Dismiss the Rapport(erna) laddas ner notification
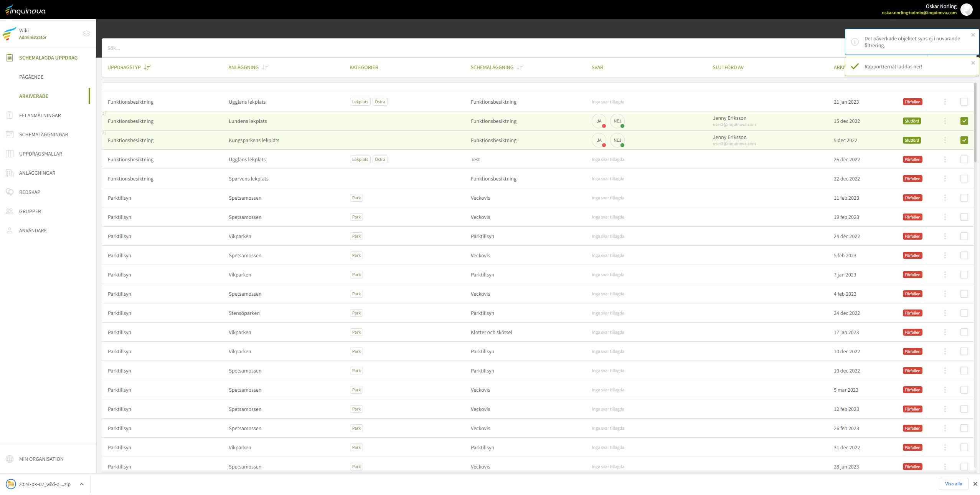Viewport: 980px width, 495px height. point(973,63)
